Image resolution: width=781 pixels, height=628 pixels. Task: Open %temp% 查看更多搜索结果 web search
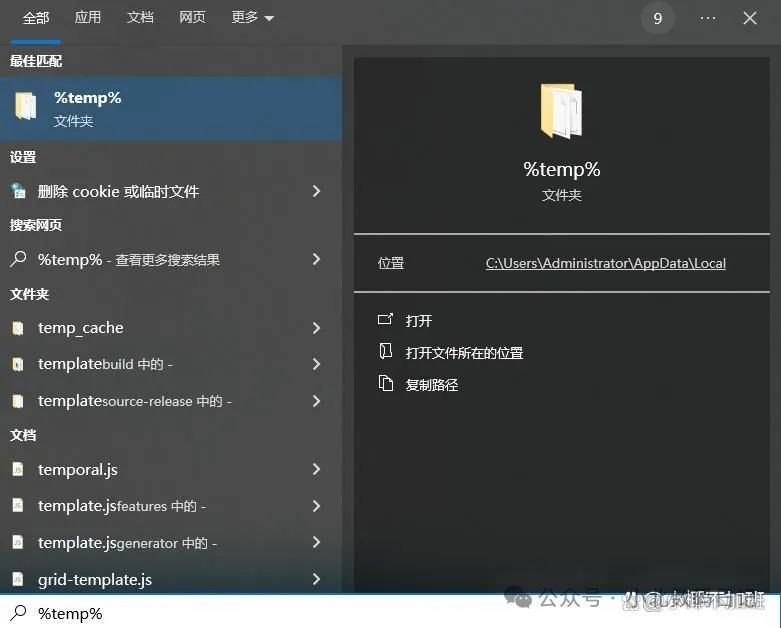pyautogui.click(x=171, y=259)
